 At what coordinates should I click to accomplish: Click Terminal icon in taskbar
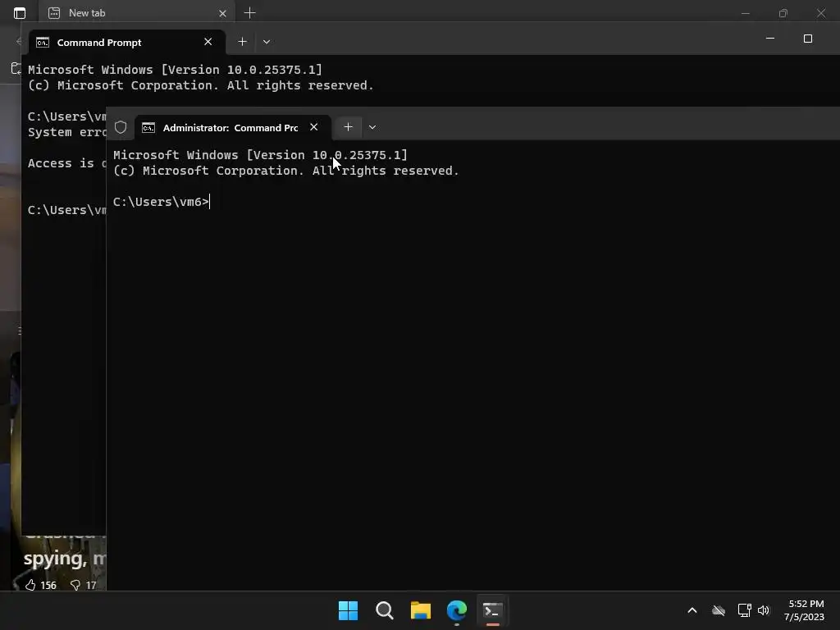pos(493,610)
